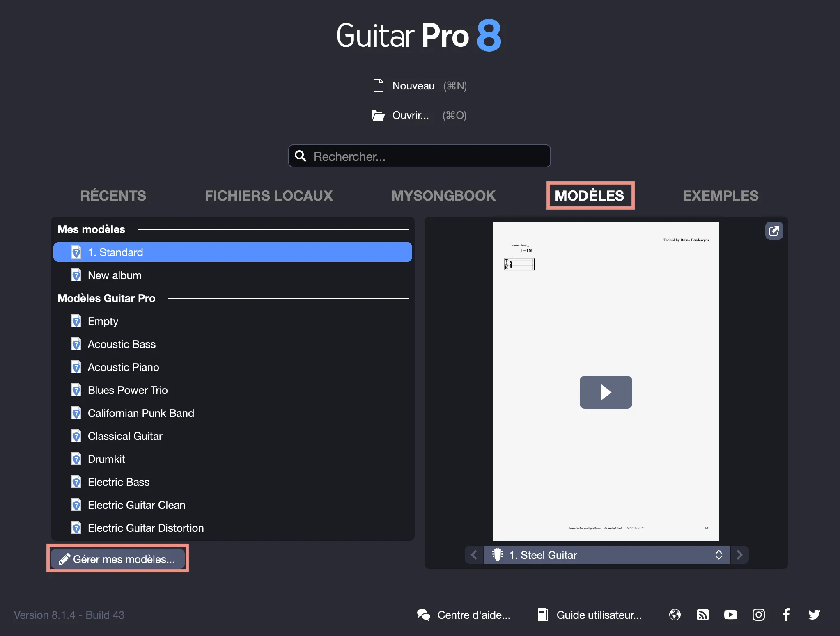Viewport: 840px width, 636px height.
Task: Open preview in external window icon
Action: tap(774, 231)
